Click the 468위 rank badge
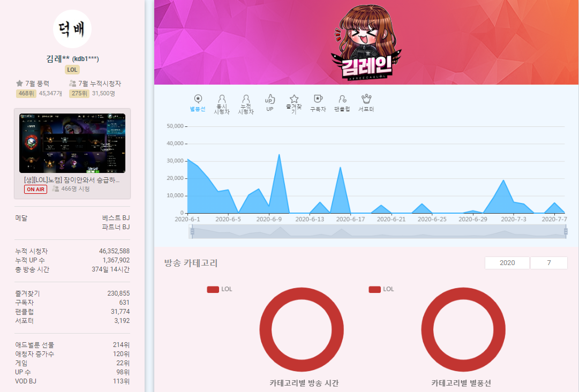Image resolution: width=579 pixels, height=392 pixels. pyautogui.click(x=26, y=93)
